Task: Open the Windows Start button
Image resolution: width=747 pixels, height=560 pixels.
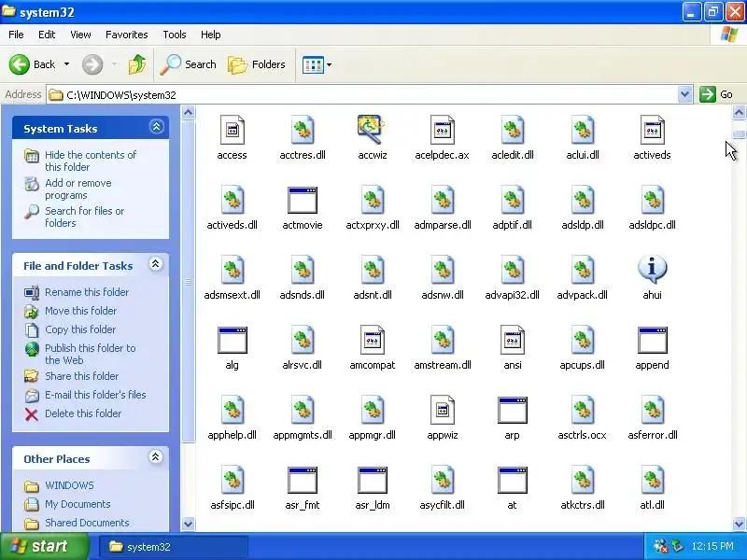Action: (45, 546)
